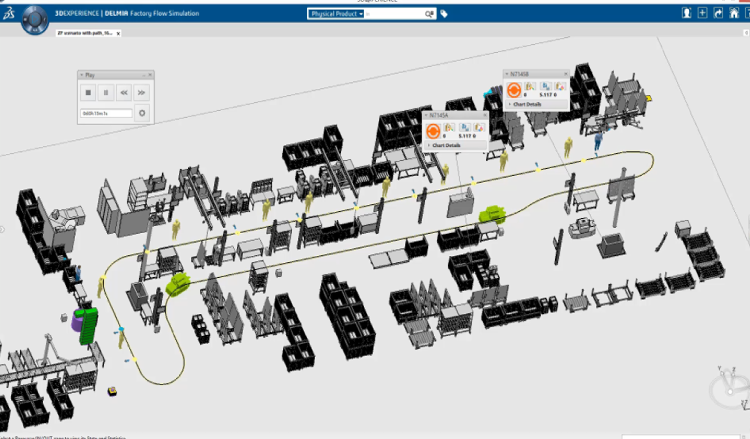Pause the simulation in Play panel
The height and width of the screenshot is (439, 750).
106,92
